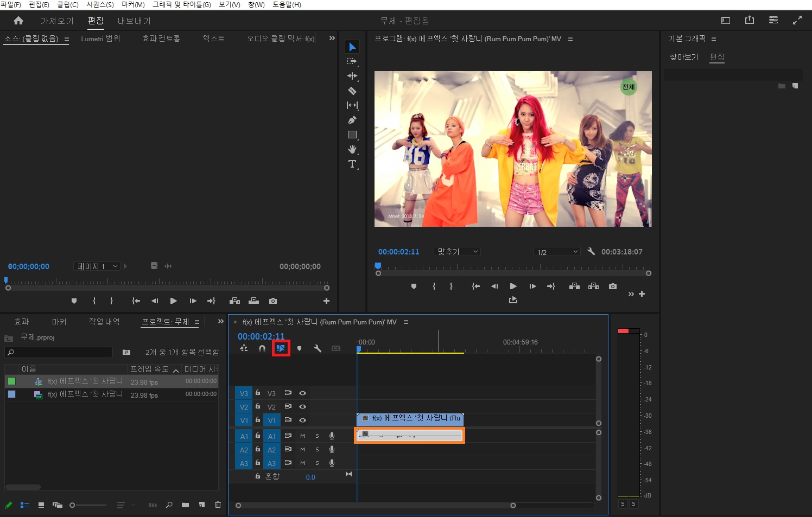
Task: Step forward one frame in Program monitor
Action: pos(532,286)
